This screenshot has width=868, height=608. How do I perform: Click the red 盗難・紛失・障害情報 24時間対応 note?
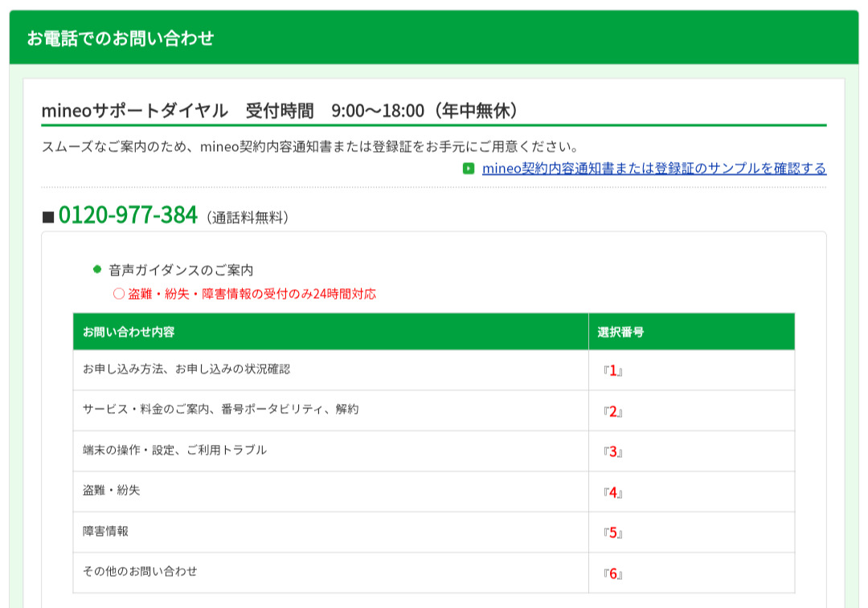pos(244,294)
